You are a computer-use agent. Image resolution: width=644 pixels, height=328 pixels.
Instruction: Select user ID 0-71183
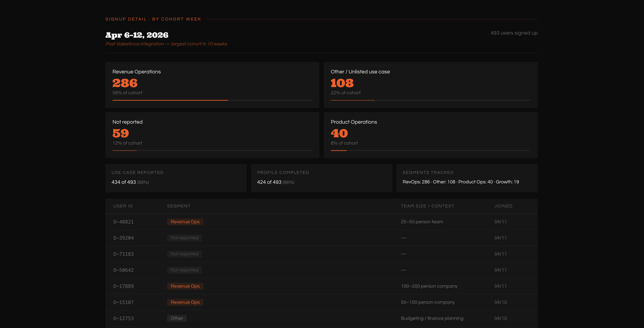[124, 254]
